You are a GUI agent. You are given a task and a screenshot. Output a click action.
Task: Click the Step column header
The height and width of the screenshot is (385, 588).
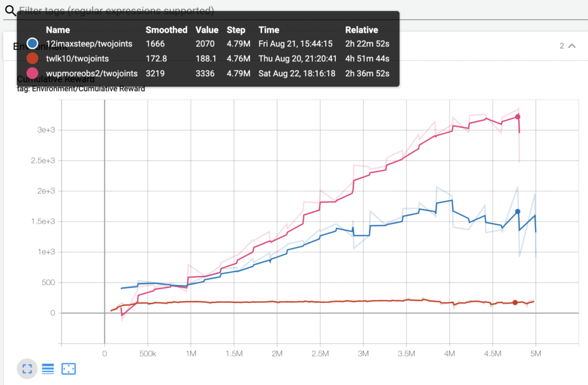(x=236, y=30)
